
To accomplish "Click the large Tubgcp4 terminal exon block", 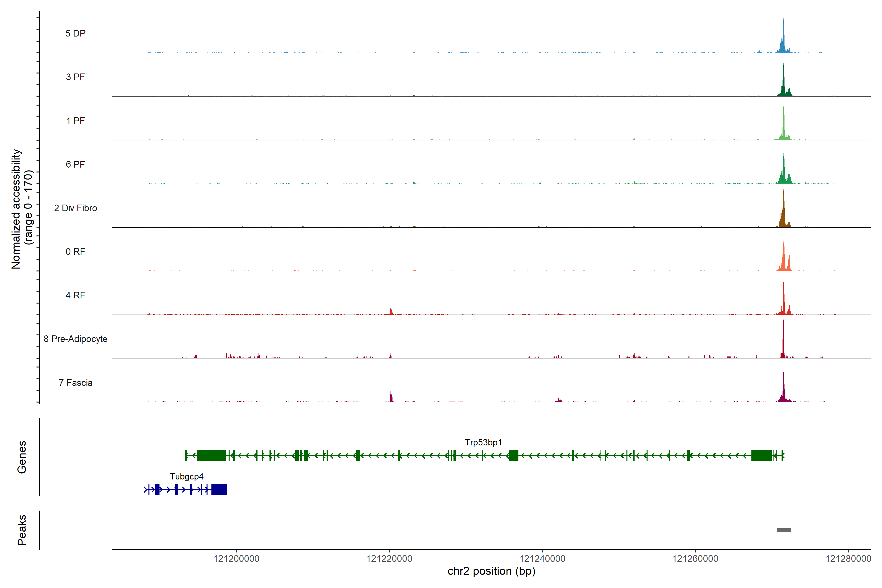I will pos(219,490).
